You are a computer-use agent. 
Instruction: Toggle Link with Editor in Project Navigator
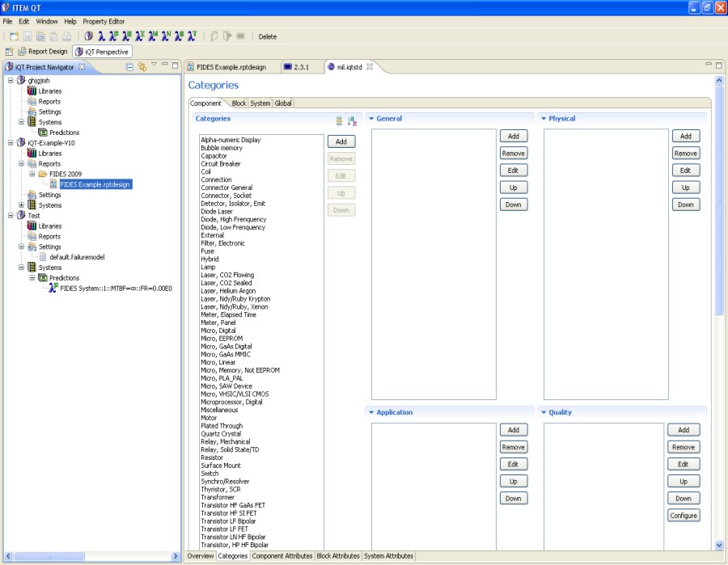[142, 66]
